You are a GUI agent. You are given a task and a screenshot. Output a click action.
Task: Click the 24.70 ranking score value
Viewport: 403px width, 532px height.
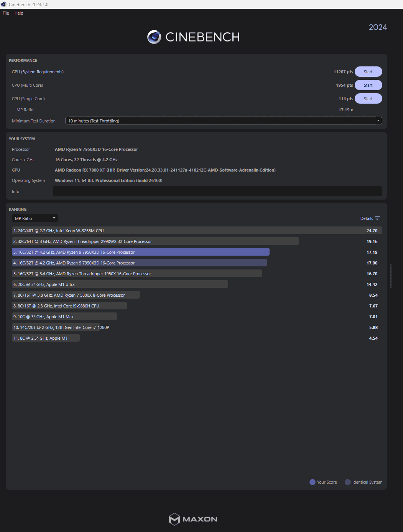click(372, 231)
